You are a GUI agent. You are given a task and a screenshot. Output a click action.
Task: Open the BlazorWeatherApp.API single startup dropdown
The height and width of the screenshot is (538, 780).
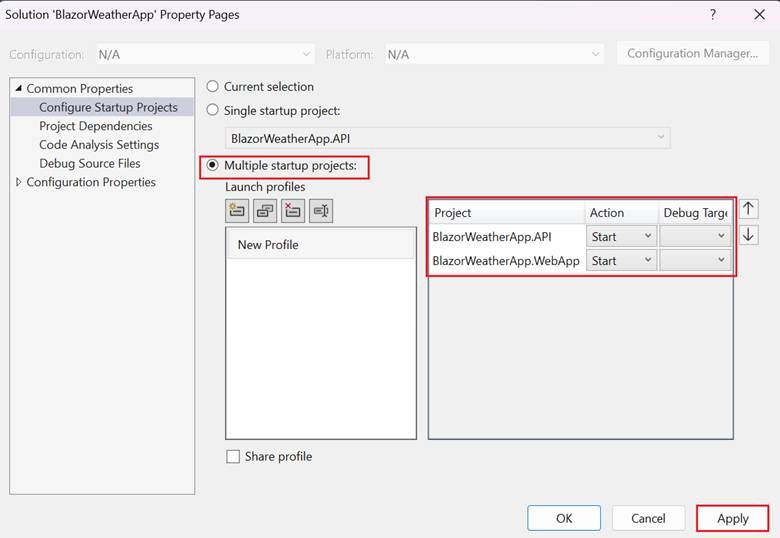point(448,138)
